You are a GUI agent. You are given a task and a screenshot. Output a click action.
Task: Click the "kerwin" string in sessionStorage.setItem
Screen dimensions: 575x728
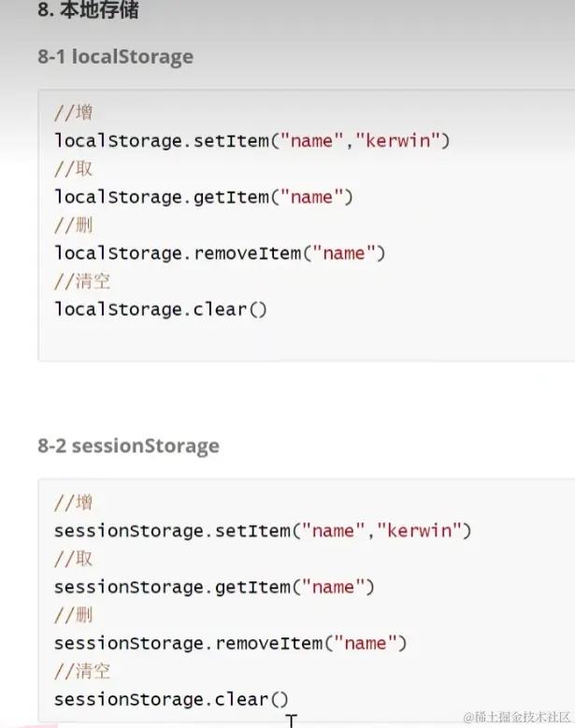(419, 531)
